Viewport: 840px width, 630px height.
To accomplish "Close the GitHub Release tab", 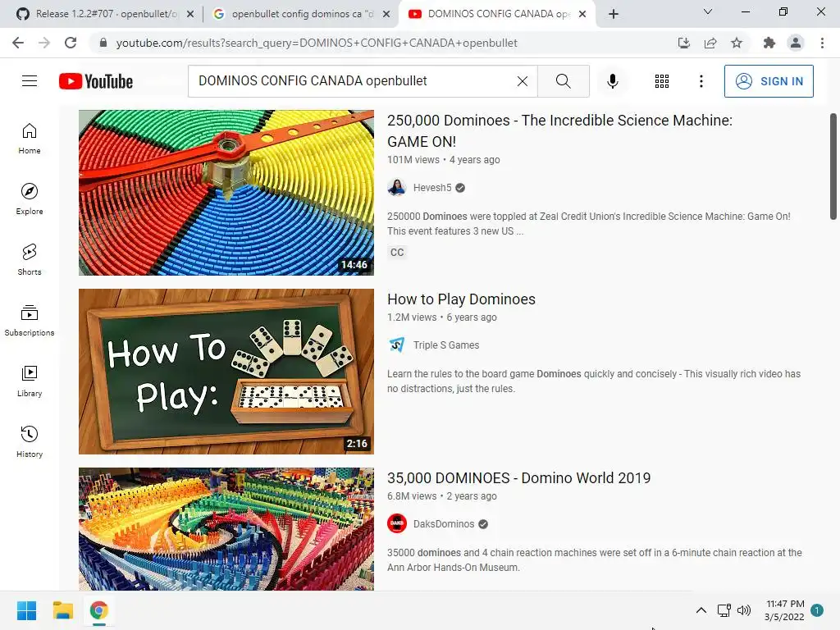I will (x=190, y=14).
